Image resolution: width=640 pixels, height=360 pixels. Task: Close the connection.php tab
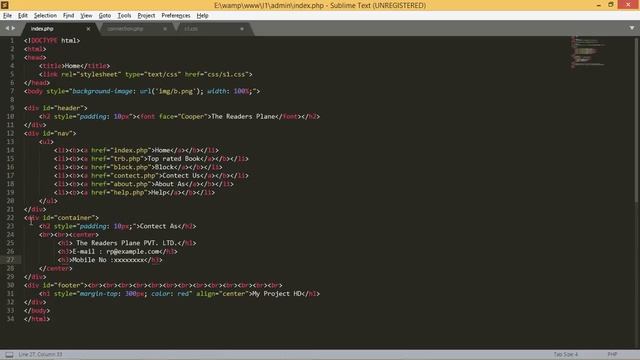[x=165, y=29]
